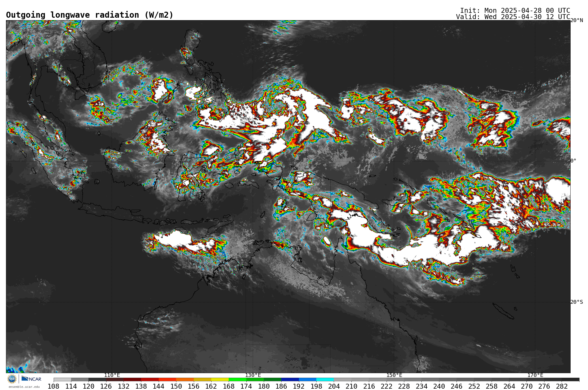The width and height of the screenshot is (588, 390).
Task: Pick the dark maroon 126–132 colorbar swatch
Action: point(115,379)
